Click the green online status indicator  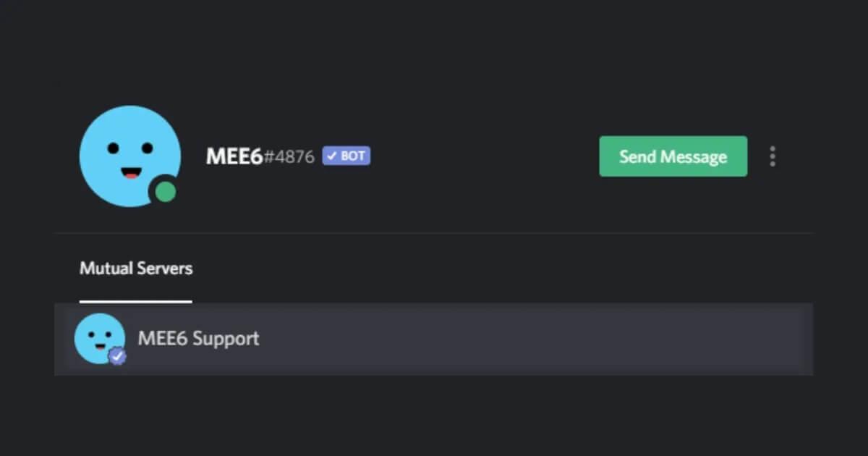pos(166,192)
